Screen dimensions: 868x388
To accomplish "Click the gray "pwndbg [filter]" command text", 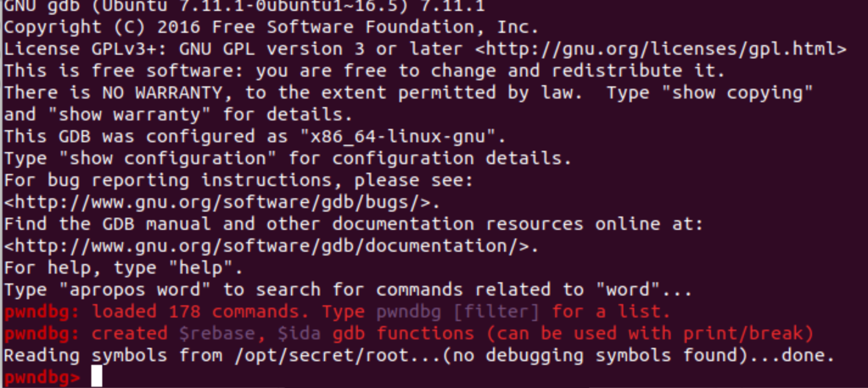I will click(x=457, y=311).
